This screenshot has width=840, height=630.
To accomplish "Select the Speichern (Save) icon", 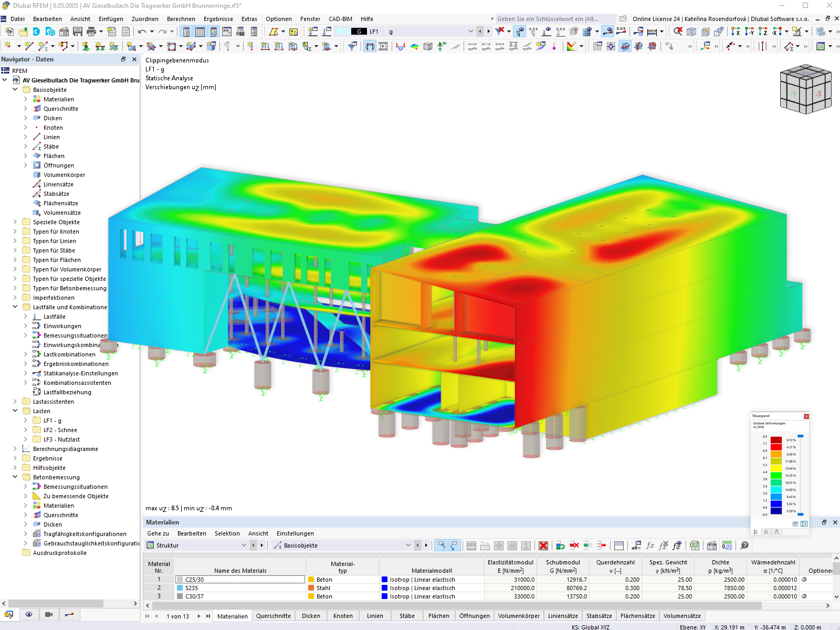I will click(78, 31).
